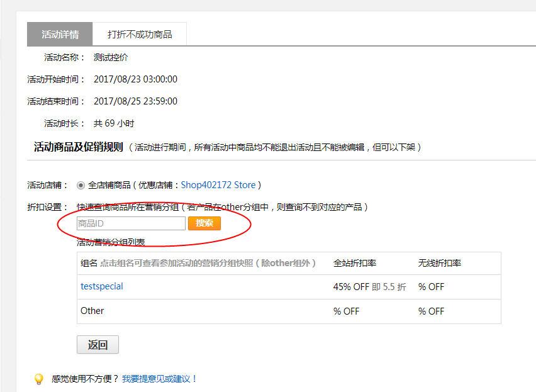Select the Other group row name
Image resolution: width=536 pixels, height=392 pixels.
point(92,311)
